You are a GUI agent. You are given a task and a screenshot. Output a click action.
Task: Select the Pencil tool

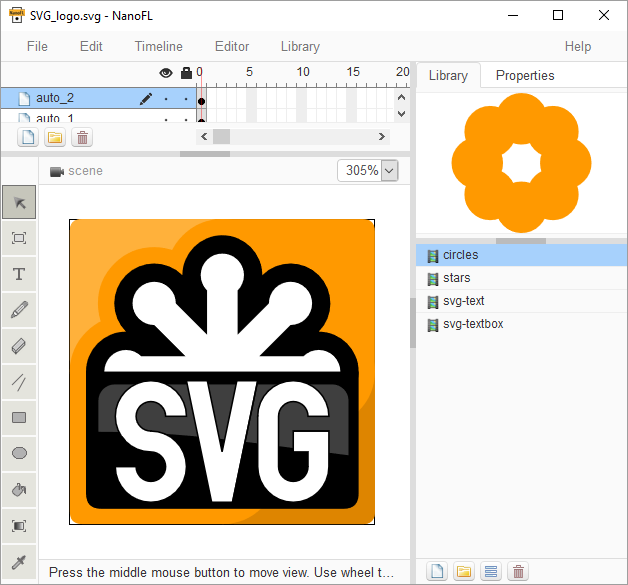[x=19, y=310]
